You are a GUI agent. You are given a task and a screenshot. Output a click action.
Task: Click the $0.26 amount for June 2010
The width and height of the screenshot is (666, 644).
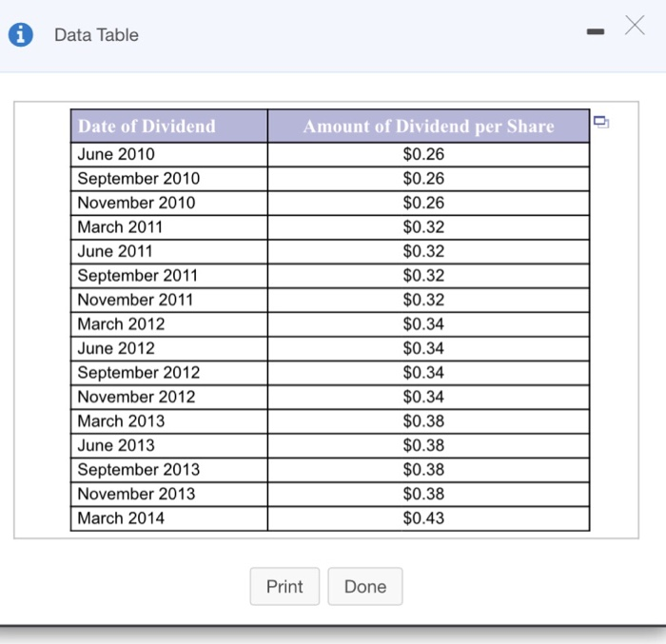pos(428,155)
